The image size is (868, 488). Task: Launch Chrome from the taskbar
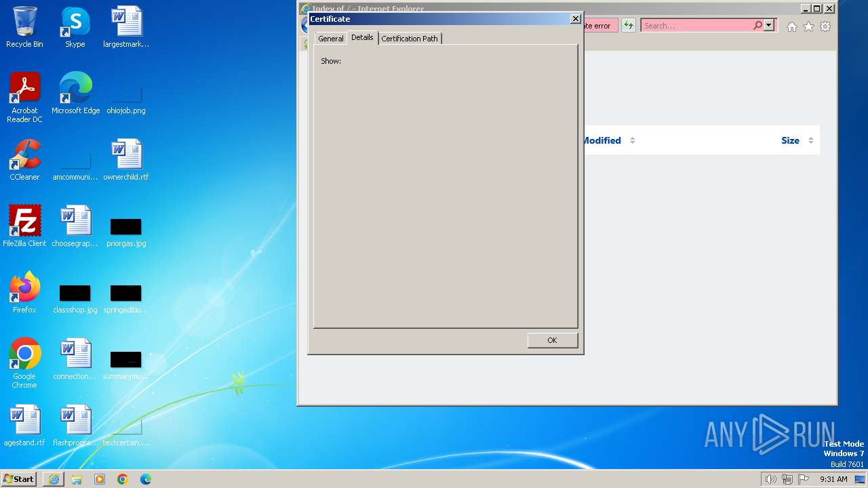[x=123, y=479]
